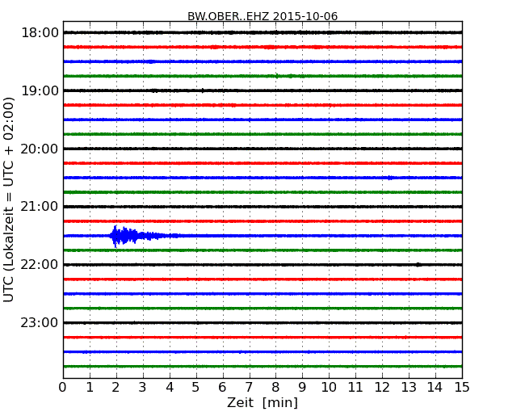
Task: Click the x-axis tick label 8
Action: click(275, 388)
